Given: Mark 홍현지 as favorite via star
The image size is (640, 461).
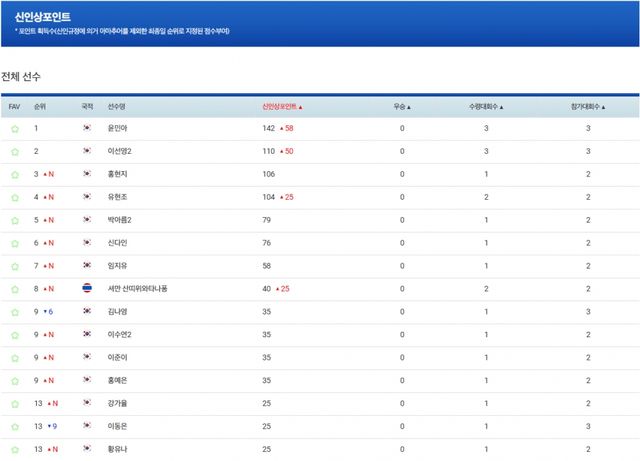Looking at the screenshot, I should [14, 174].
